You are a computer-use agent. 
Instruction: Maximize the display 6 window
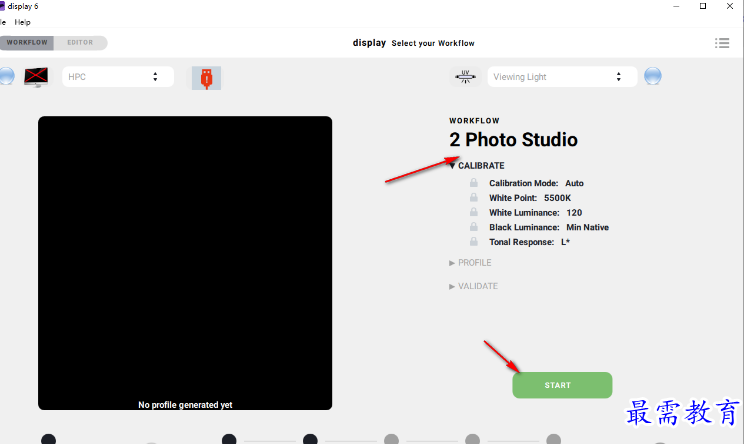tap(703, 6)
